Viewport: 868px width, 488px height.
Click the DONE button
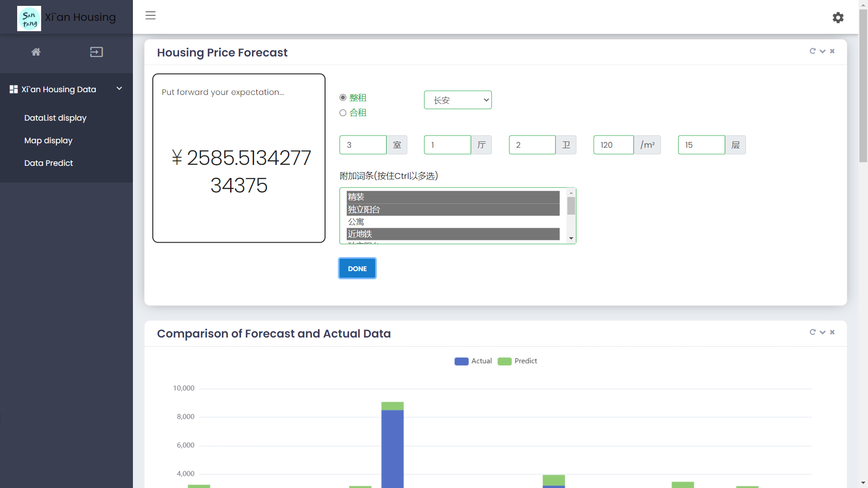357,268
